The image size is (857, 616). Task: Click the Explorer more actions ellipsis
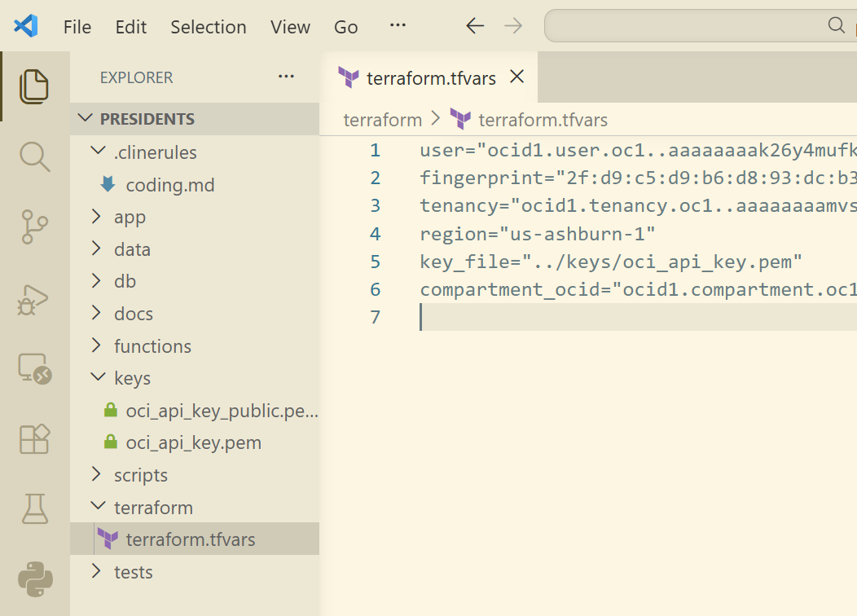[286, 77]
